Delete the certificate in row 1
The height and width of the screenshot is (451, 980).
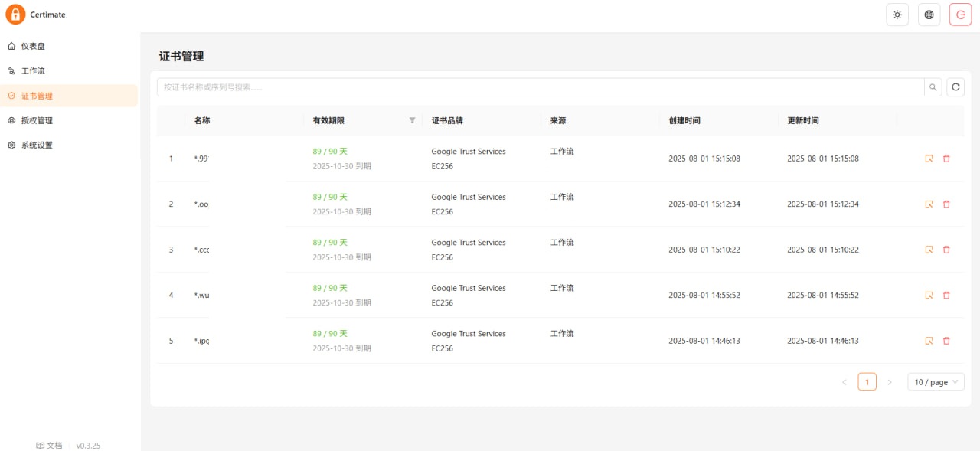tap(946, 159)
